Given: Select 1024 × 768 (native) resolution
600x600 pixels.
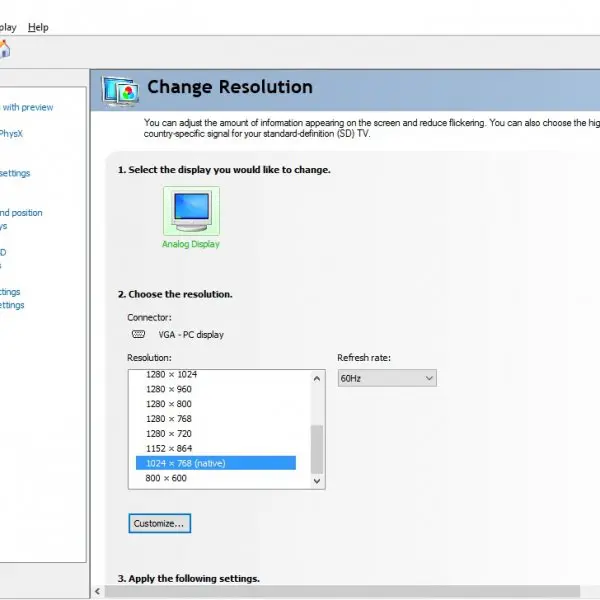Looking at the screenshot, I should [216, 463].
